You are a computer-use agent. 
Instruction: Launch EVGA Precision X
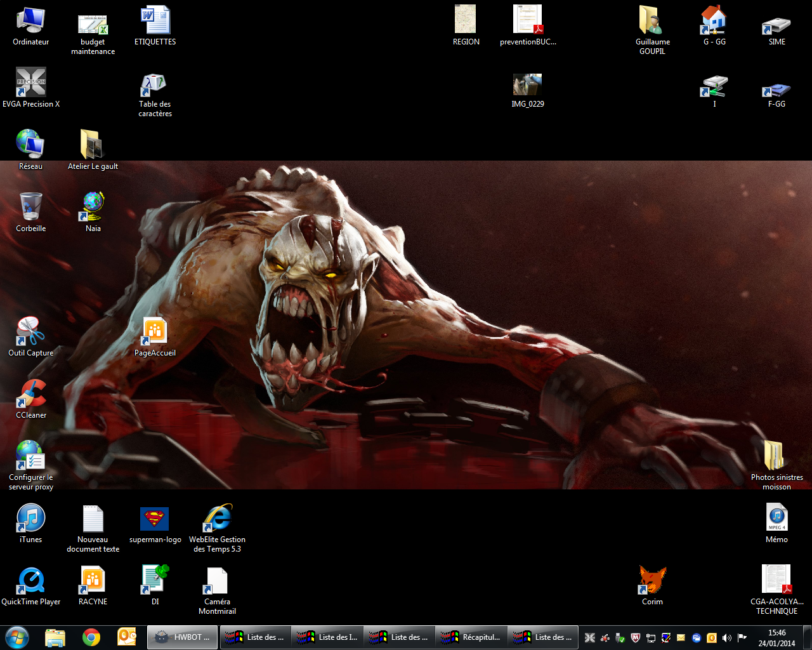pyautogui.click(x=30, y=88)
